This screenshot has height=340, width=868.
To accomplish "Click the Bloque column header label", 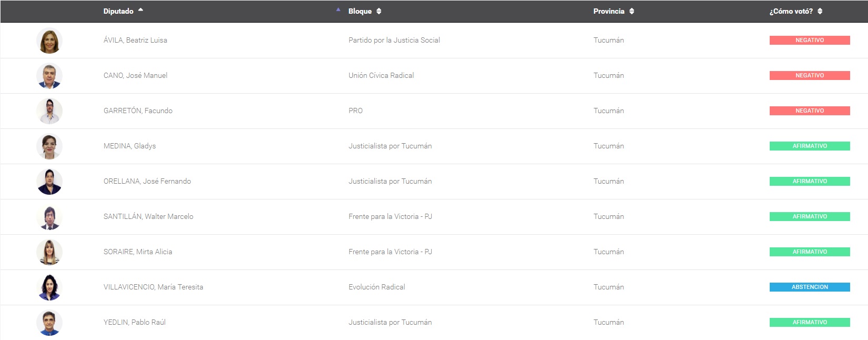I will pyautogui.click(x=360, y=11).
